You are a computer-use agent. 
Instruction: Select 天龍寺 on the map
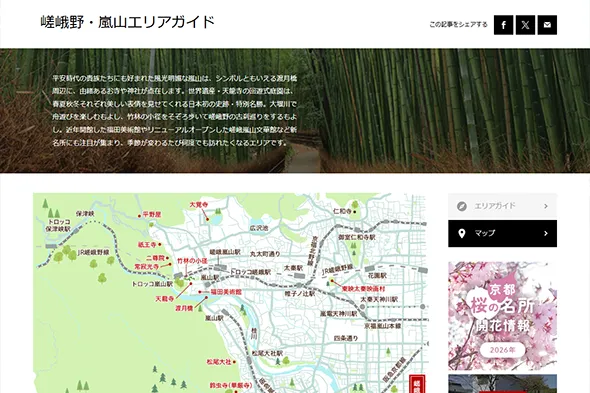point(165,299)
